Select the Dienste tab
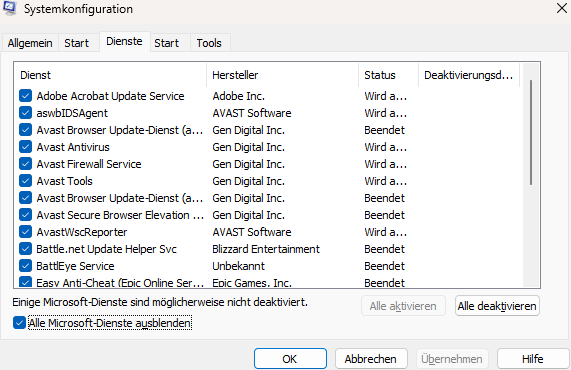Viewport: 571px width, 370px height. (x=124, y=42)
